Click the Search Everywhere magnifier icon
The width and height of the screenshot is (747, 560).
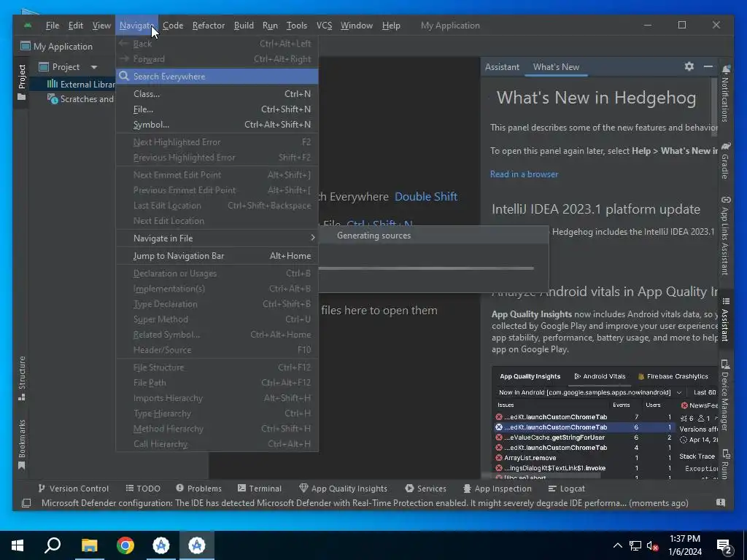click(x=124, y=76)
